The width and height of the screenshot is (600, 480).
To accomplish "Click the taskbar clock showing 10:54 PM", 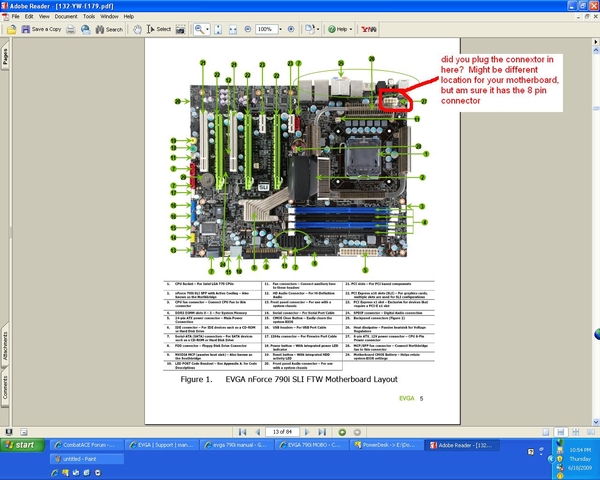I will (580, 450).
